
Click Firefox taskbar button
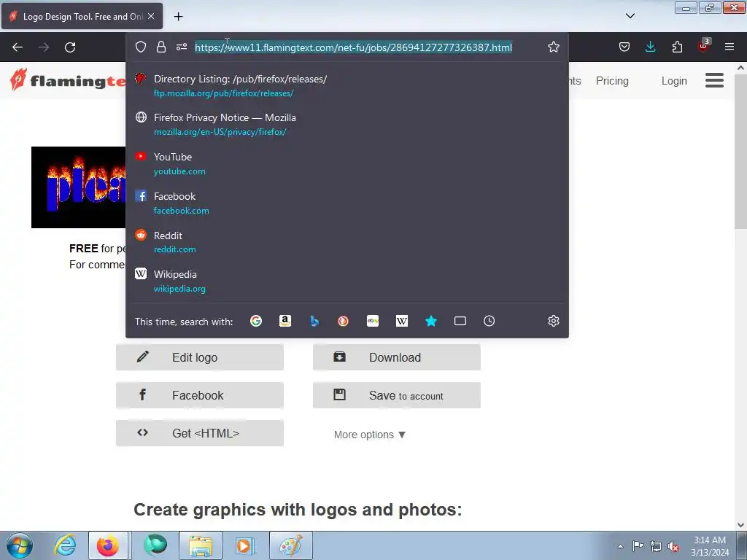[108, 545]
